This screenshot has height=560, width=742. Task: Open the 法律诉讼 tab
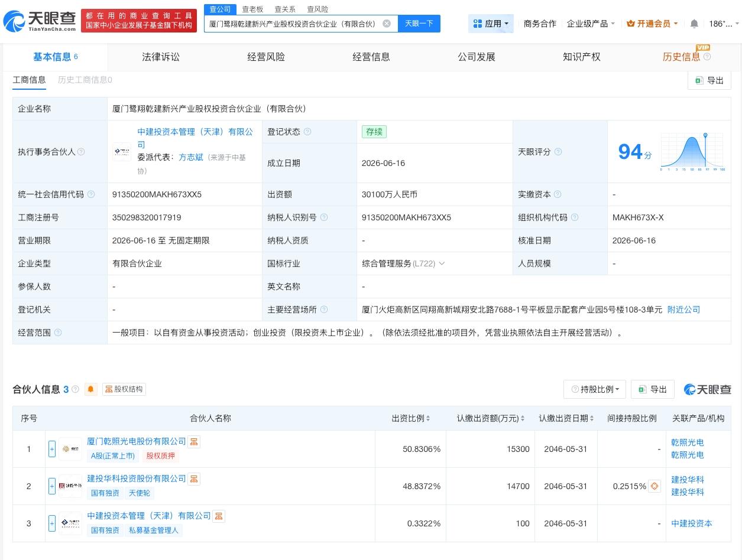(x=161, y=57)
